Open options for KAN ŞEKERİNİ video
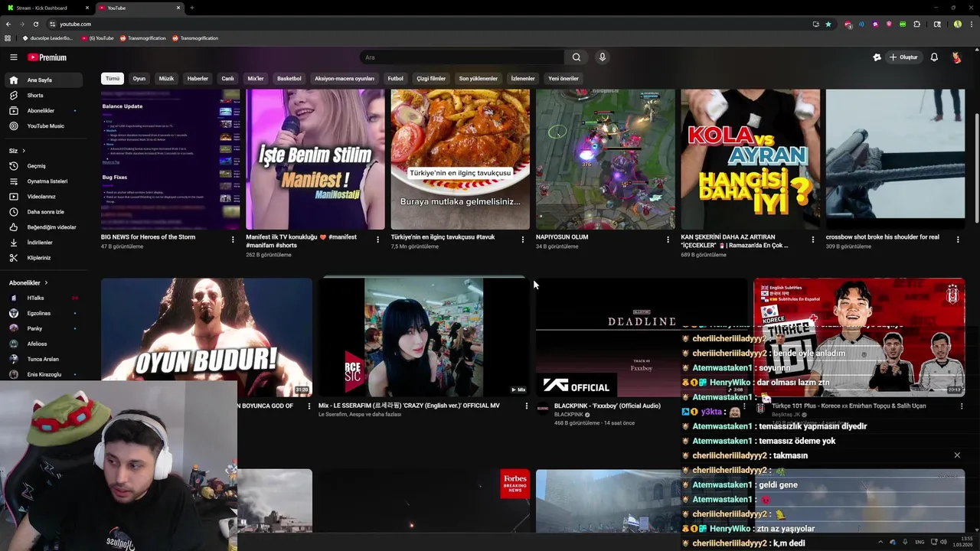The width and height of the screenshot is (980, 551). (x=813, y=240)
